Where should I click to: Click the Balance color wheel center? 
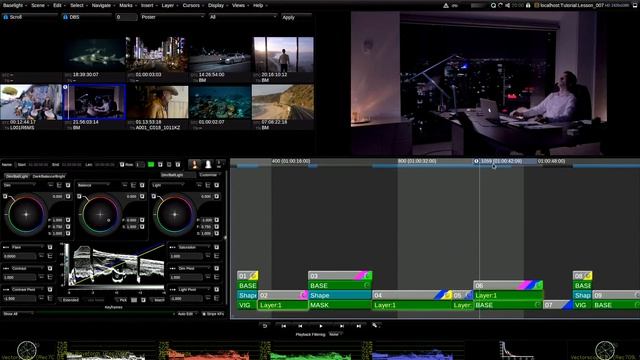pos(100,214)
